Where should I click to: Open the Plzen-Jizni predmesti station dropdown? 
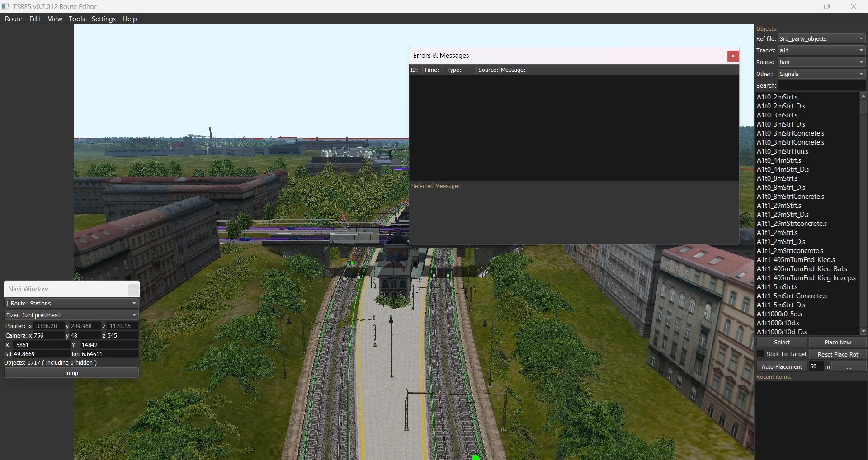coord(71,315)
